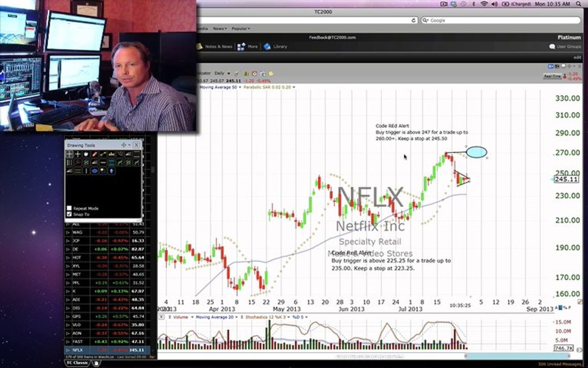Click the blue ellipse drawn on chart
The height and width of the screenshot is (368, 588).
(x=476, y=152)
